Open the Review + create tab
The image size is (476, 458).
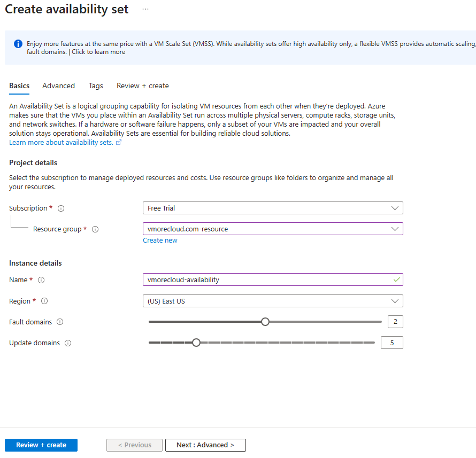(142, 86)
